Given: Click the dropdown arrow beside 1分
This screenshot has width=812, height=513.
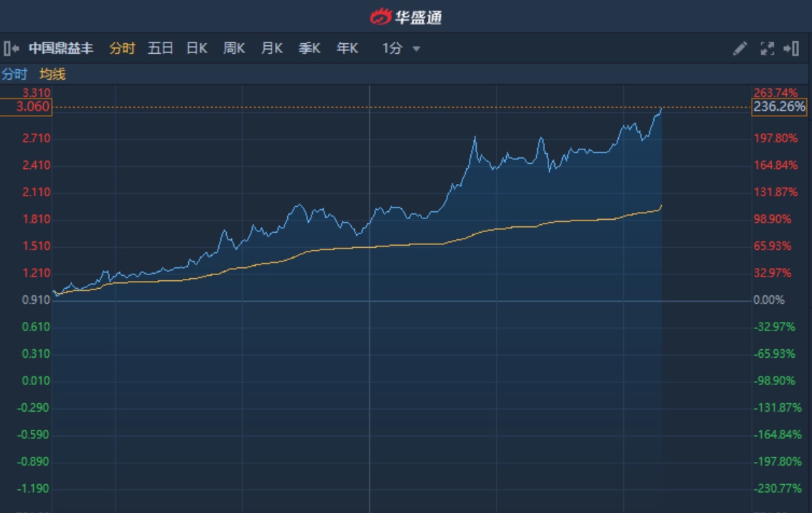Looking at the screenshot, I should (416, 50).
